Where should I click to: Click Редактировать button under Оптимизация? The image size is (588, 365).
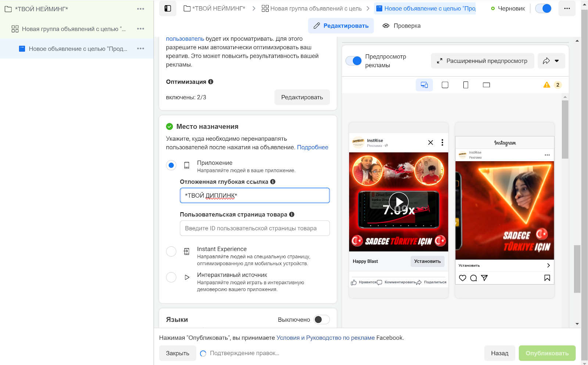(x=302, y=97)
